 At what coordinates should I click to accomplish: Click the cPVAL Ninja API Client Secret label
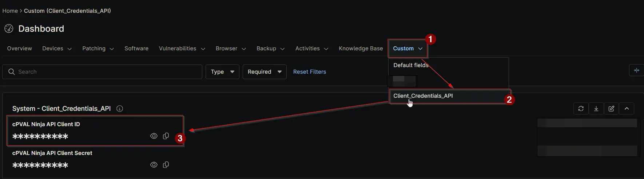tap(52, 153)
